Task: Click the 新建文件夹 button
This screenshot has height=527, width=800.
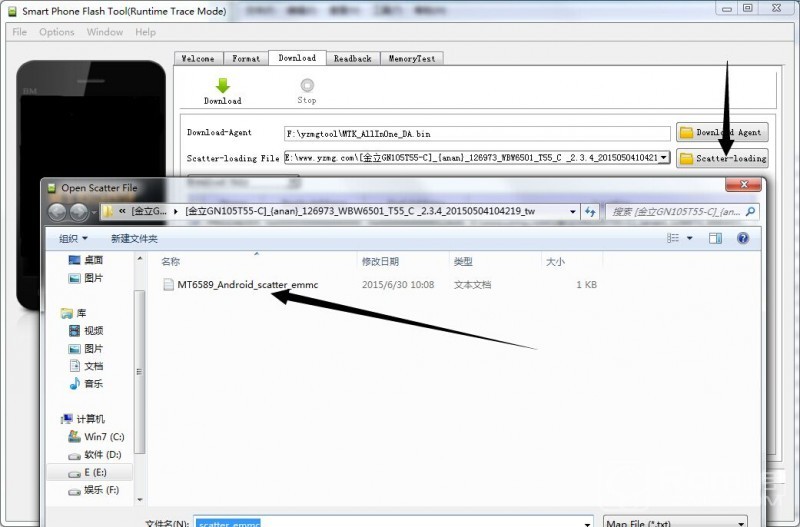Action: [134, 238]
